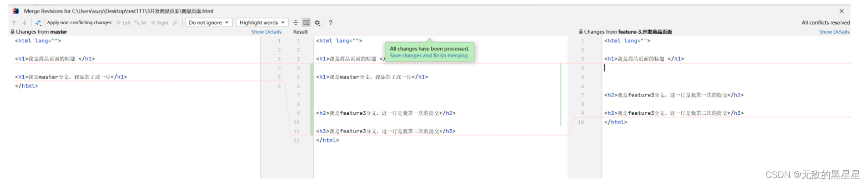Click Show Details for feature-3 changes
Image resolution: width=868 pixels, height=184 pixels.
point(834,32)
